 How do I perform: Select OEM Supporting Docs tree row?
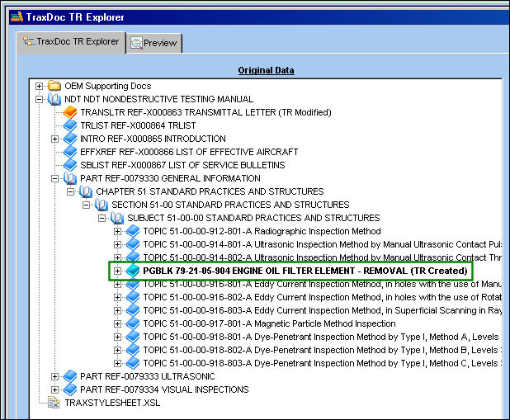tap(108, 86)
